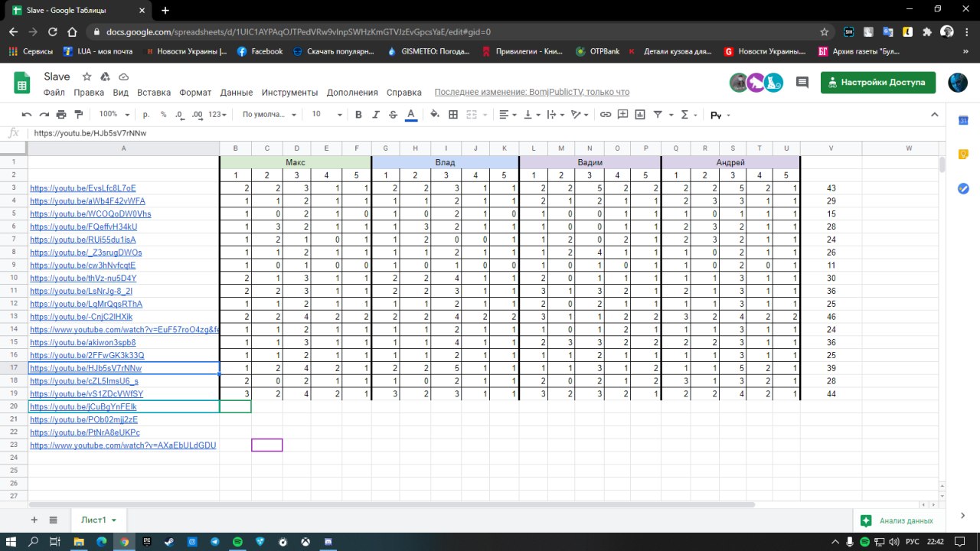Screen dimensions: 980x551
Task: Insert a link into cell
Action: (x=606, y=115)
